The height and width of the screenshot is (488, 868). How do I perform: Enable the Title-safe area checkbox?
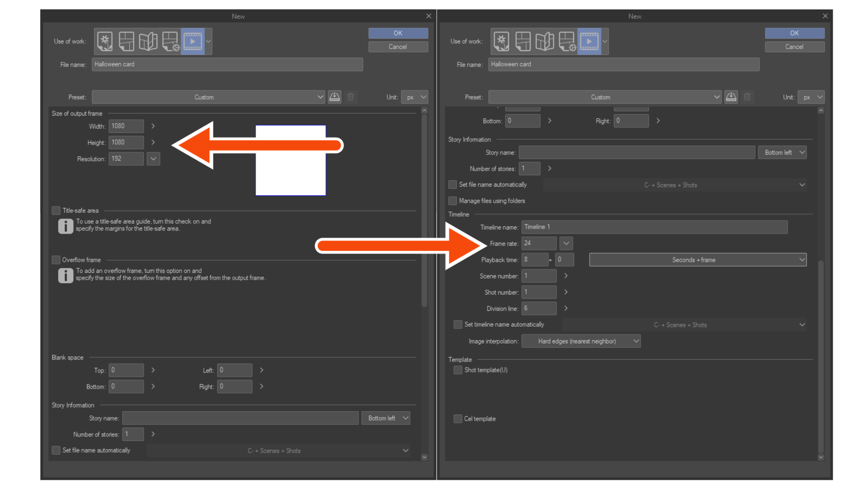tap(56, 211)
